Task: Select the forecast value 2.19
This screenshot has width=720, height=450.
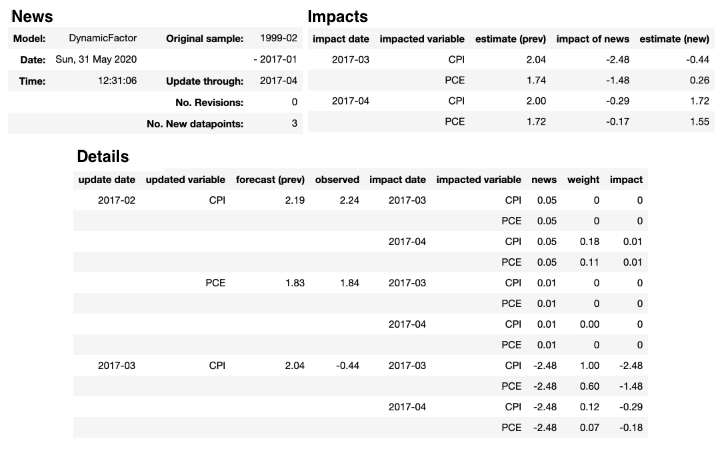Action: tap(292, 200)
